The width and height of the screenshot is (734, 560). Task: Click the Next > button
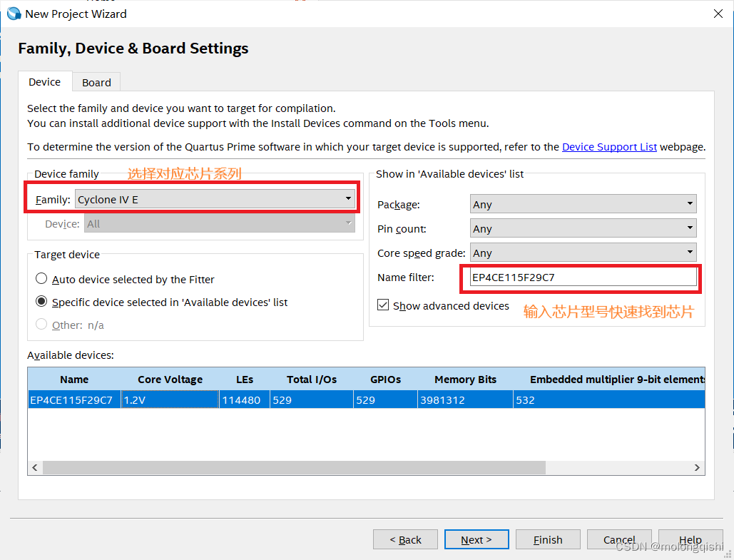pos(476,539)
